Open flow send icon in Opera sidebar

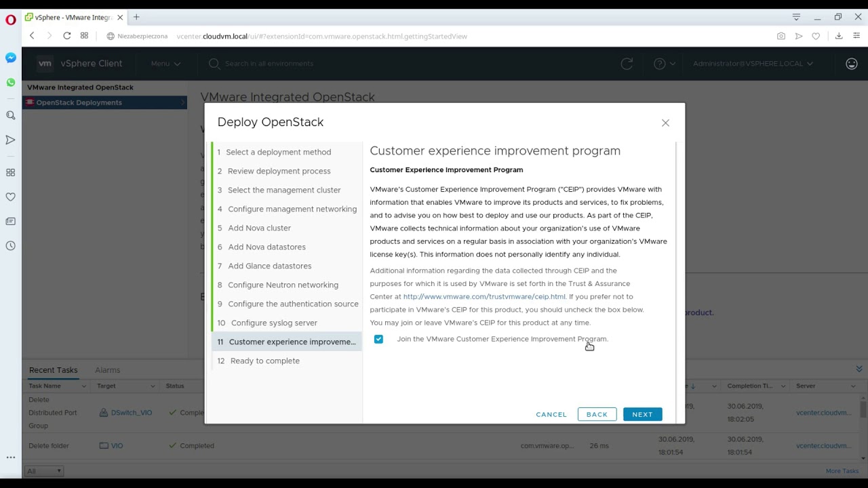point(10,140)
